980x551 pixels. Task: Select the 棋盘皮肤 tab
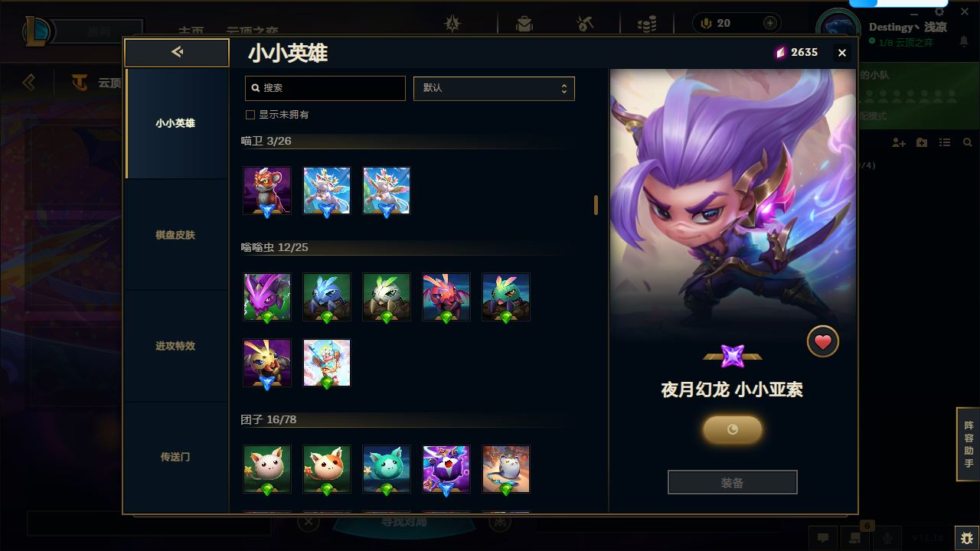coord(175,235)
